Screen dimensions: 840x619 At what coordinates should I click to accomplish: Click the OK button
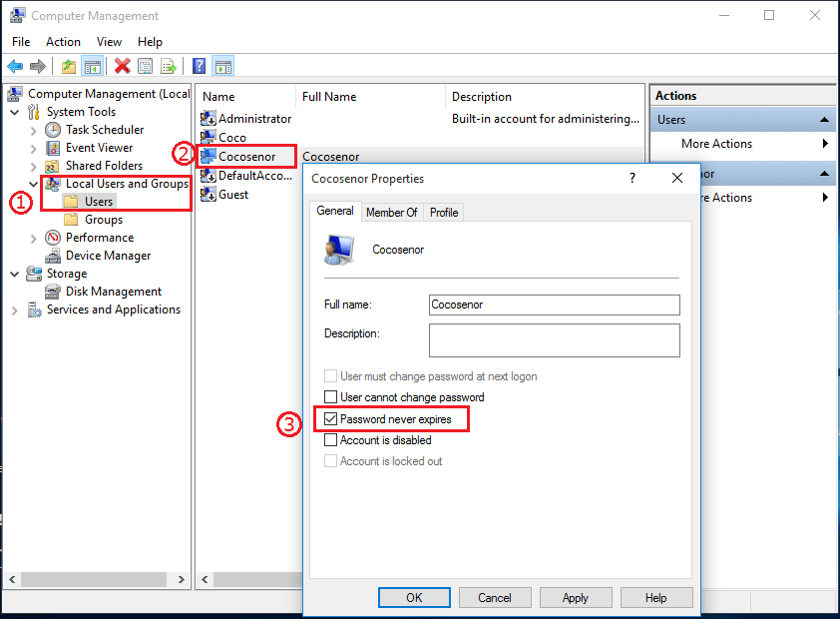pyautogui.click(x=414, y=597)
